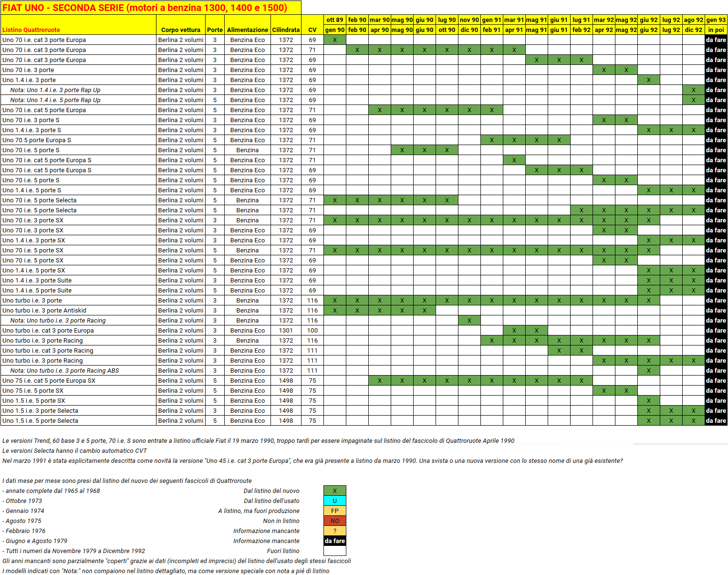Click the CV cell showing 100
Viewport: 728px width, 575px height.
pyautogui.click(x=312, y=330)
